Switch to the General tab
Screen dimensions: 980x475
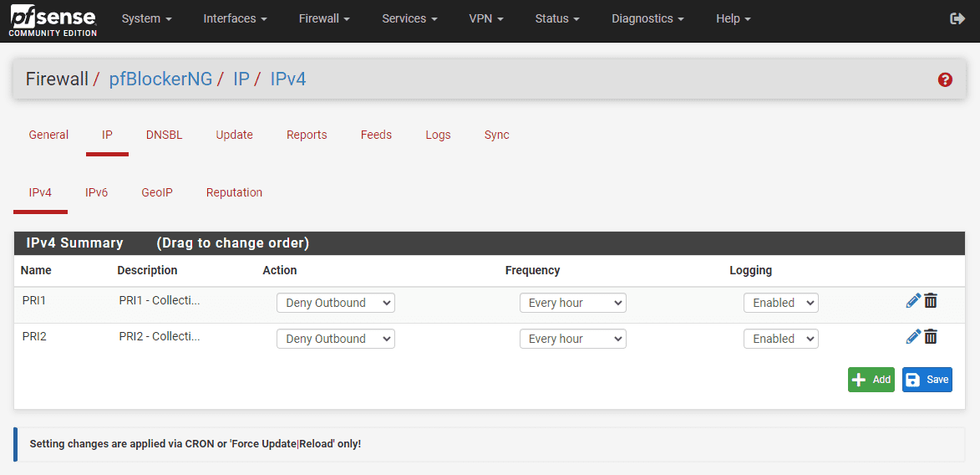click(x=48, y=135)
